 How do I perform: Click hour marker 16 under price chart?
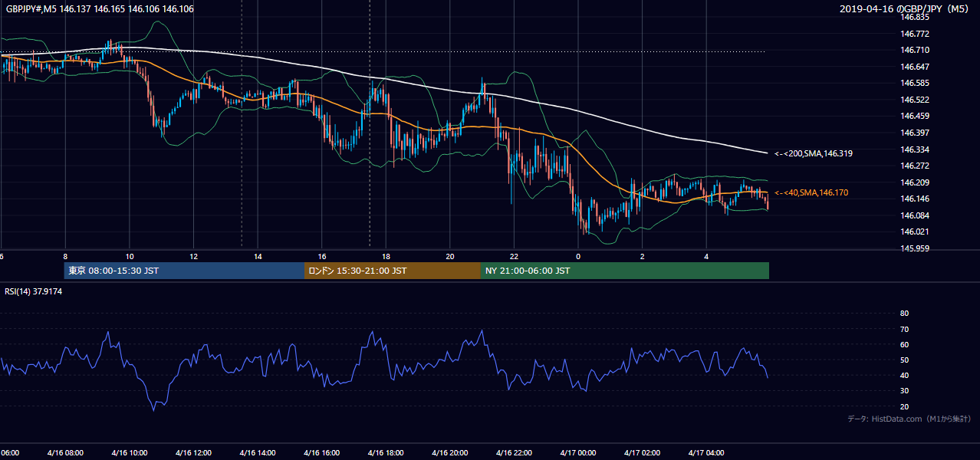pyautogui.click(x=322, y=256)
